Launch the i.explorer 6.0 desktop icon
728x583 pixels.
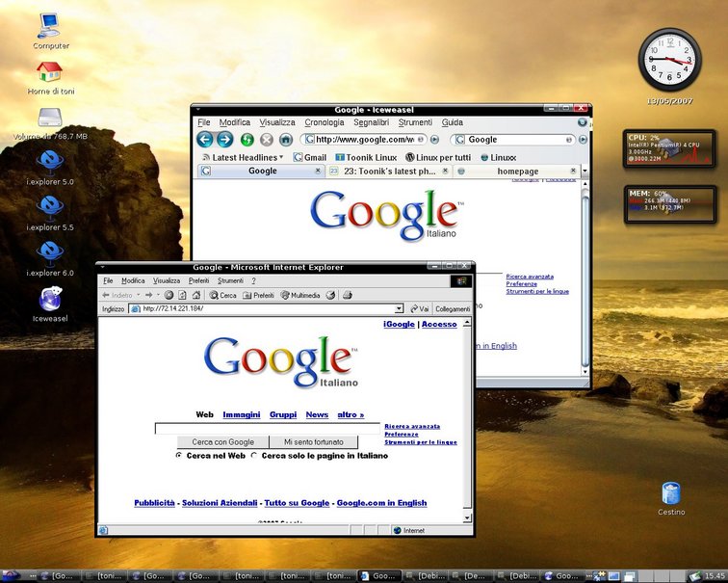(50, 259)
